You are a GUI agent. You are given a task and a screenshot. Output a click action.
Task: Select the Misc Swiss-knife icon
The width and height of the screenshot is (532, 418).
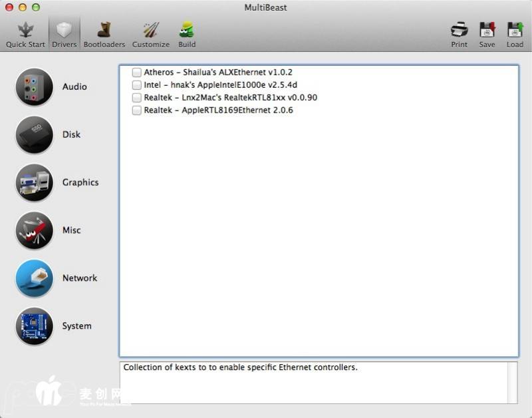click(34, 231)
